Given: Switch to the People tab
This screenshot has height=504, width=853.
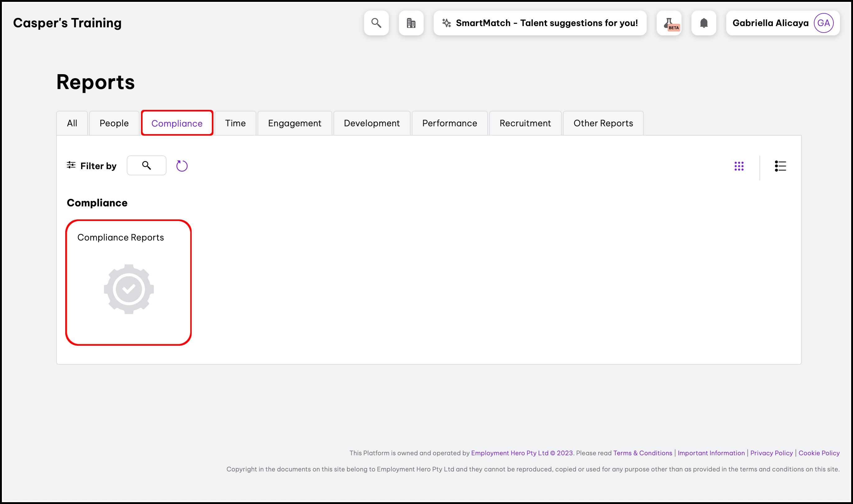Looking at the screenshot, I should pos(114,123).
